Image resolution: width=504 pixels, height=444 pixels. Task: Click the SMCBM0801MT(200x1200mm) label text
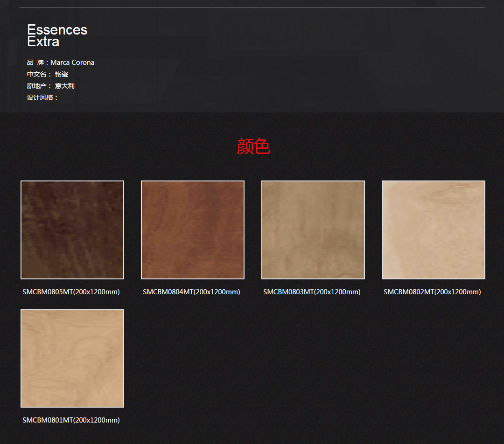point(71,420)
